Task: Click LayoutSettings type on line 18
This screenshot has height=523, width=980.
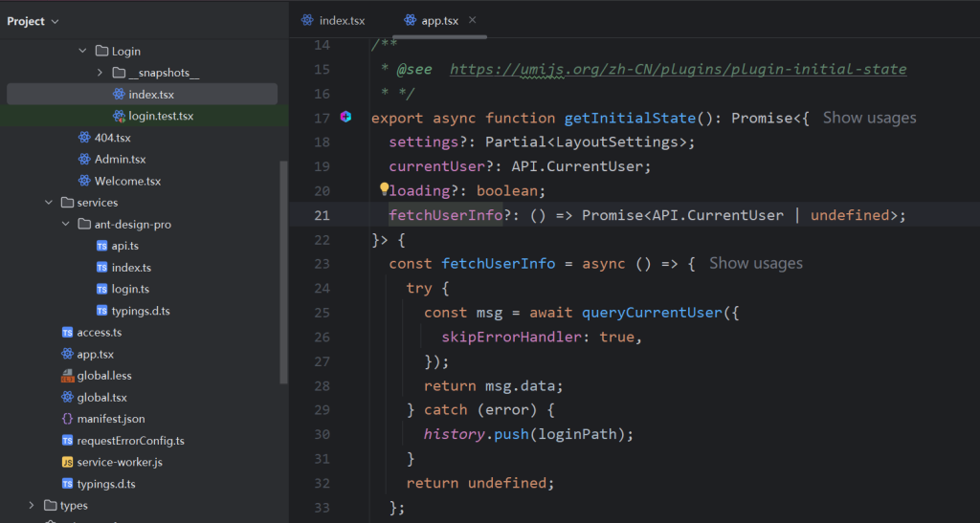Action: point(617,142)
